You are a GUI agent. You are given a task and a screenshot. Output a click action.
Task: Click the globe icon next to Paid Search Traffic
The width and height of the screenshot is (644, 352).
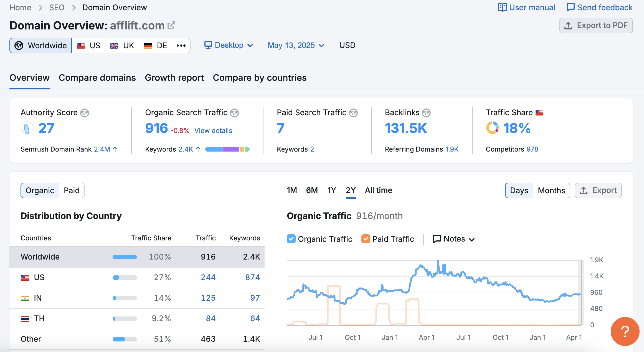click(x=353, y=113)
